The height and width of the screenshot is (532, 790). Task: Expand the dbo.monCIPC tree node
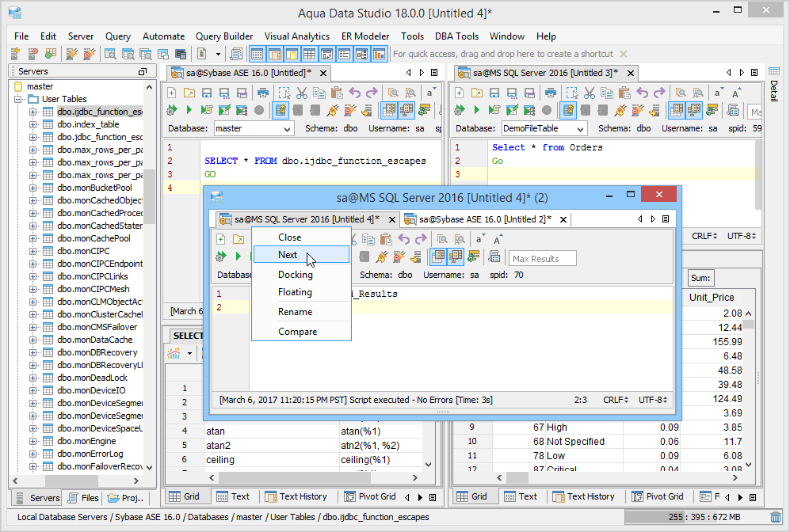[x=32, y=251]
